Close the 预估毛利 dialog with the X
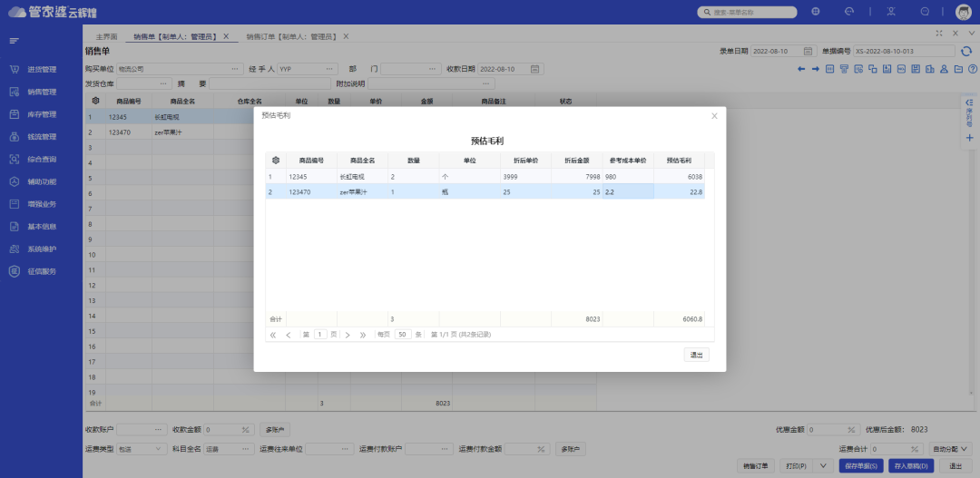This screenshot has width=980, height=478. click(x=714, y=116)
